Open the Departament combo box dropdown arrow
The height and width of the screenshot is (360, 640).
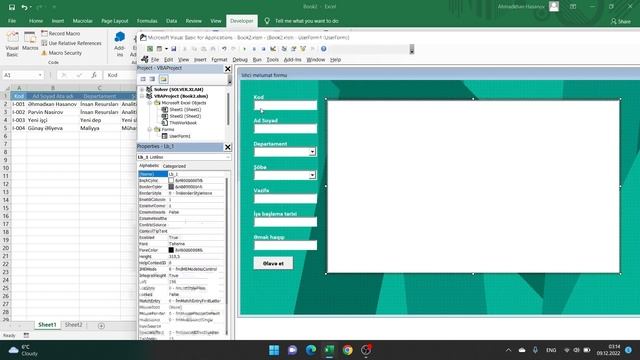pos(312,152)
